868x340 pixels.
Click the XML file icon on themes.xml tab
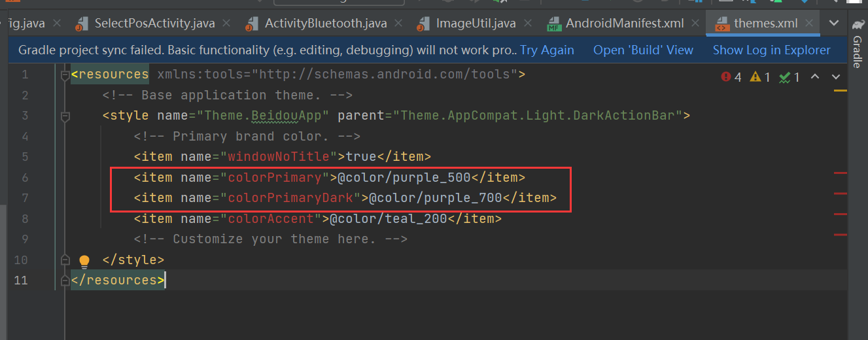(722, 24)
